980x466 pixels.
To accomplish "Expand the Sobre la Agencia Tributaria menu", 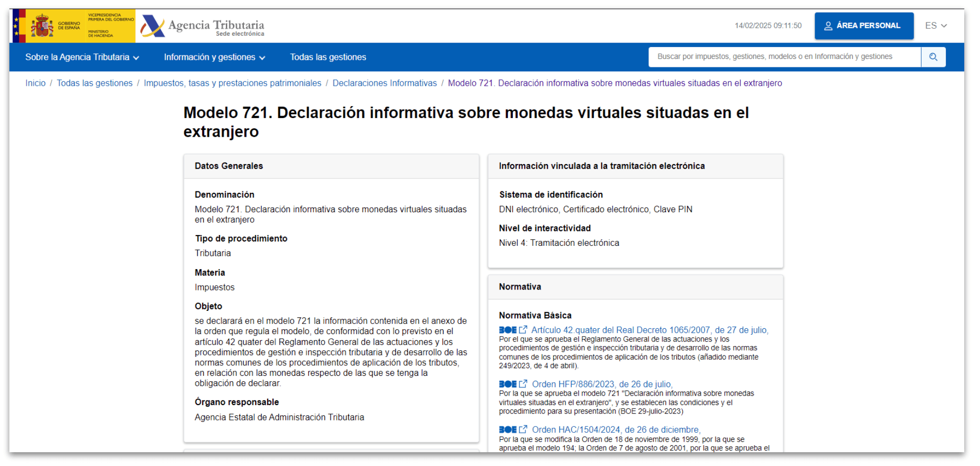I will pyautogui.click(x=78, y=57).
